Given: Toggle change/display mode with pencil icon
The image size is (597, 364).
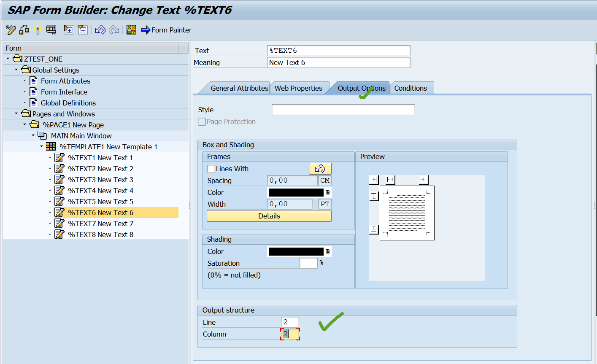Looking at the screenshot, I should [11, 30].
